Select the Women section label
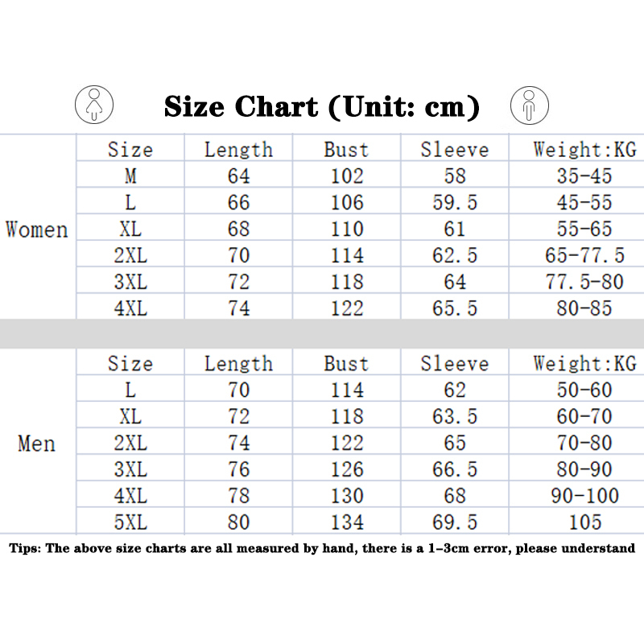644x644 pixels. pos(37,229)
